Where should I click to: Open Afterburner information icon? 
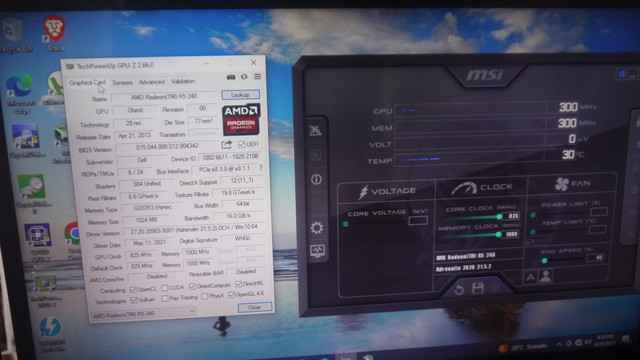pyautogui.click(x=316, y=180)
